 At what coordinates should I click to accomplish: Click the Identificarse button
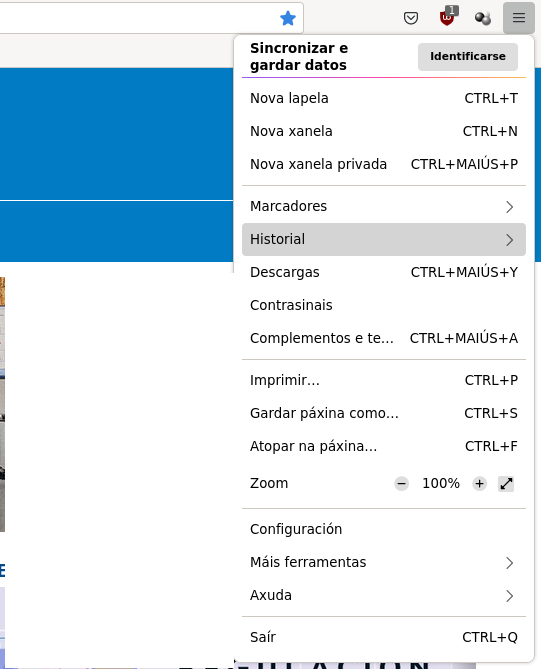click(x=468, y=56)
